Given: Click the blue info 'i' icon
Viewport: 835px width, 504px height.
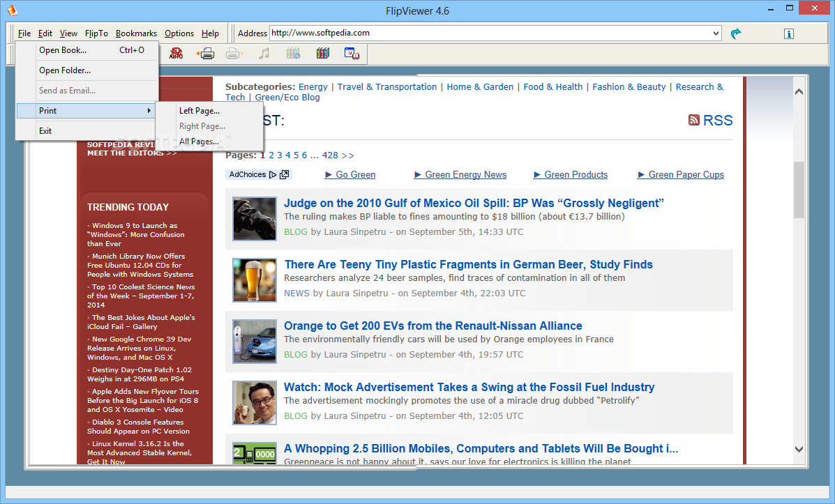Looking at the screenshot, I should click(x=789, y=34).
